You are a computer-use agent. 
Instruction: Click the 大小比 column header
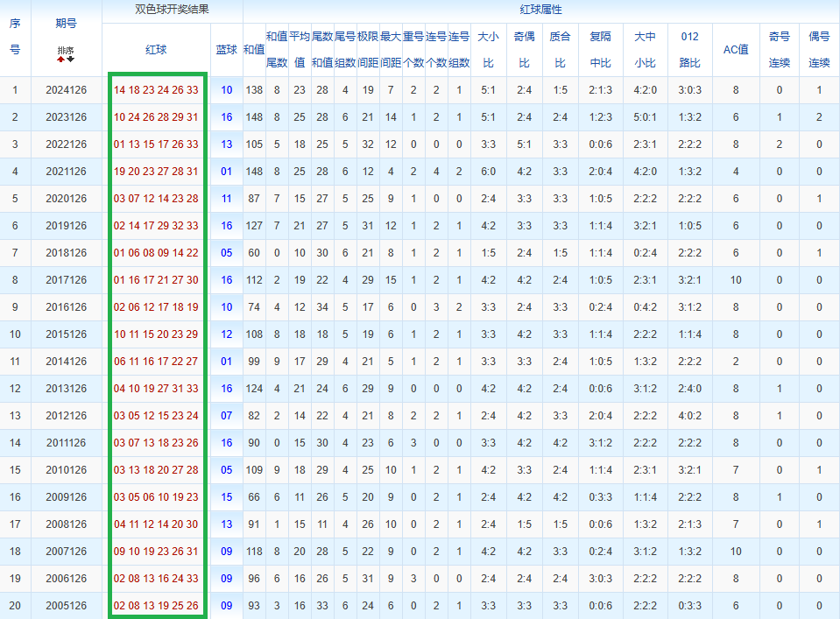(x=488, y=49)
